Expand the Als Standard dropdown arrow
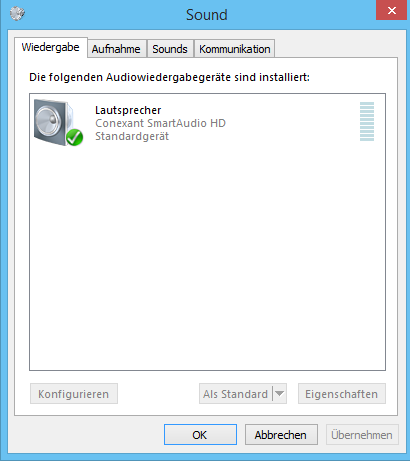This screenshot has width=410, height=461. (x=280, y=394)
